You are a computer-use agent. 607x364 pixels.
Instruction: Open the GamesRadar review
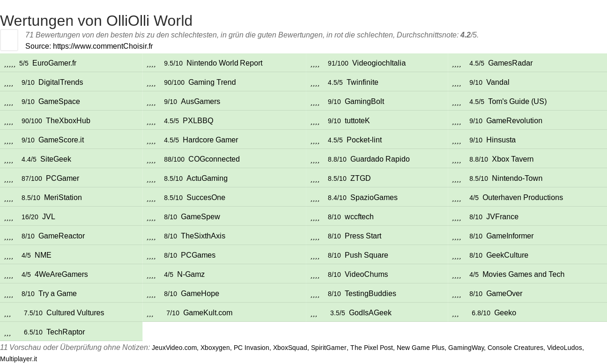pyautogui.click(x=510, y=63)
